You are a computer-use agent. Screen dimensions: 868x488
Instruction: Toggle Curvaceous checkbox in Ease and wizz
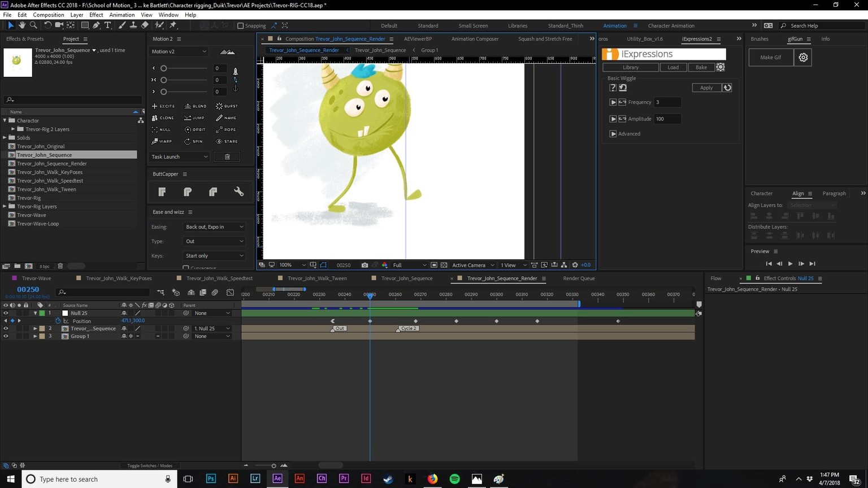[186, 268]
